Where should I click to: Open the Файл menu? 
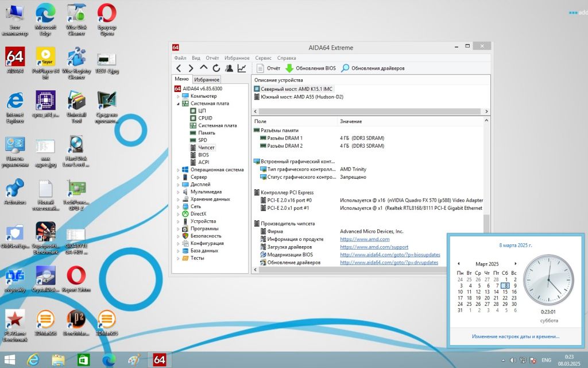pos(180,58)
